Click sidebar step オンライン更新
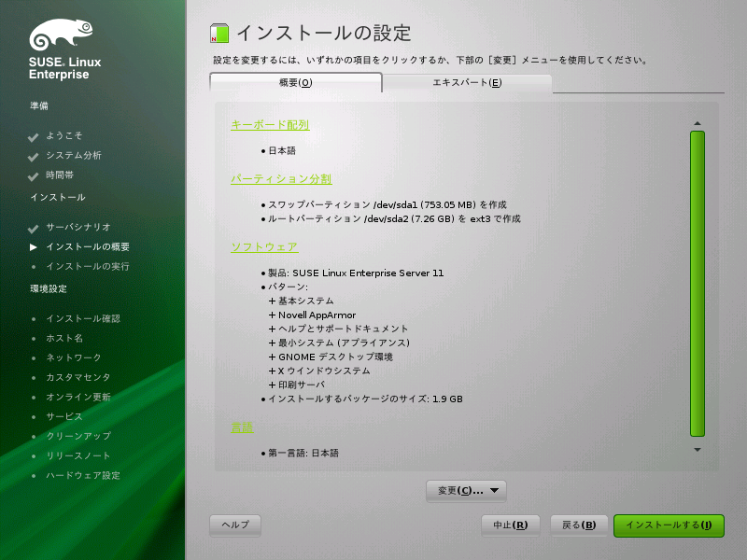 point(78,397)
